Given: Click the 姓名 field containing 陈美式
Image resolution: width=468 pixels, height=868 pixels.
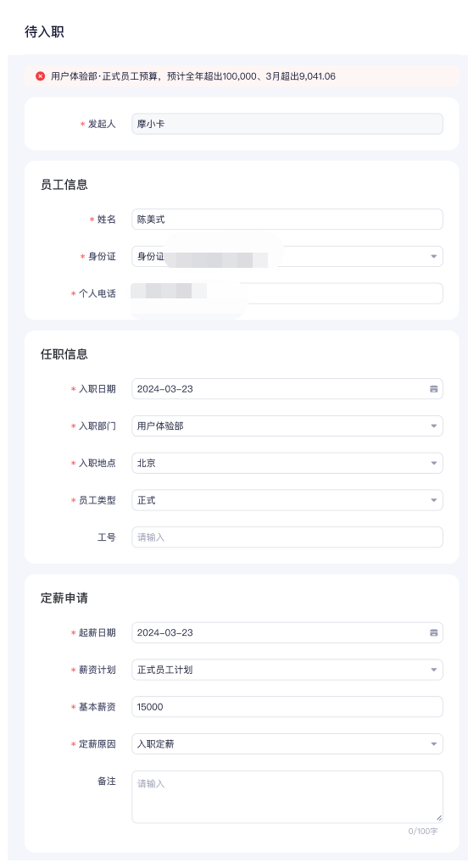Looking at the screenshot, I should click(x=287, y=220).
